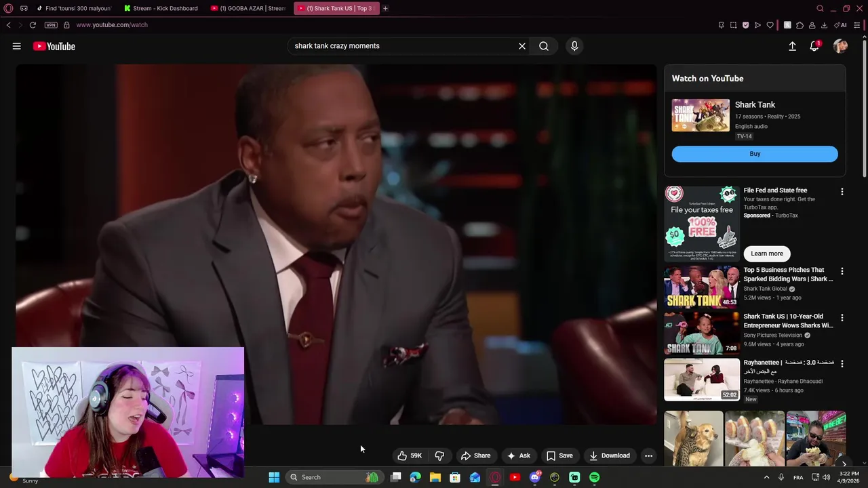Open browser downloads icon
This screenshot has height=488, width=868.
[824, 25]
